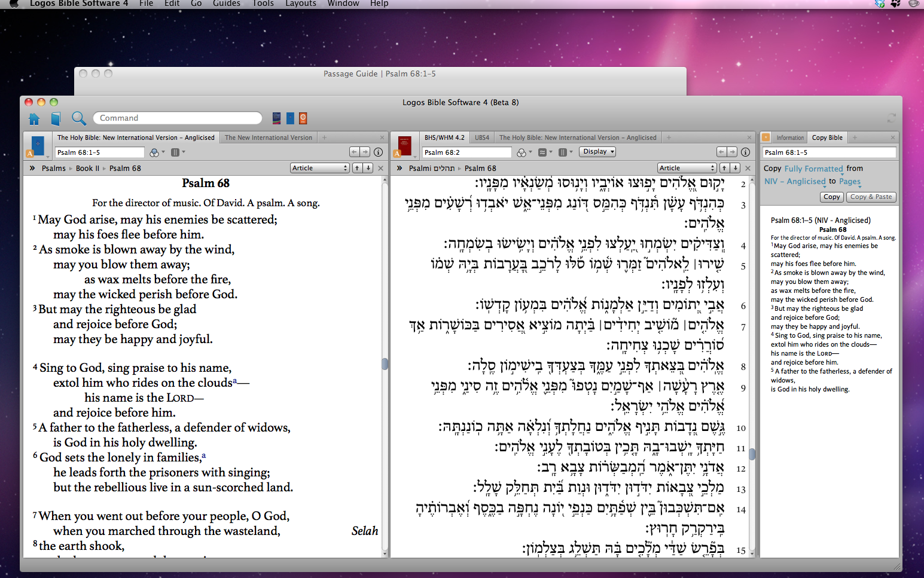This screenshot has height=578, width=924.
Task: Close the BHS locator bar
Action: tap(748, 169)
